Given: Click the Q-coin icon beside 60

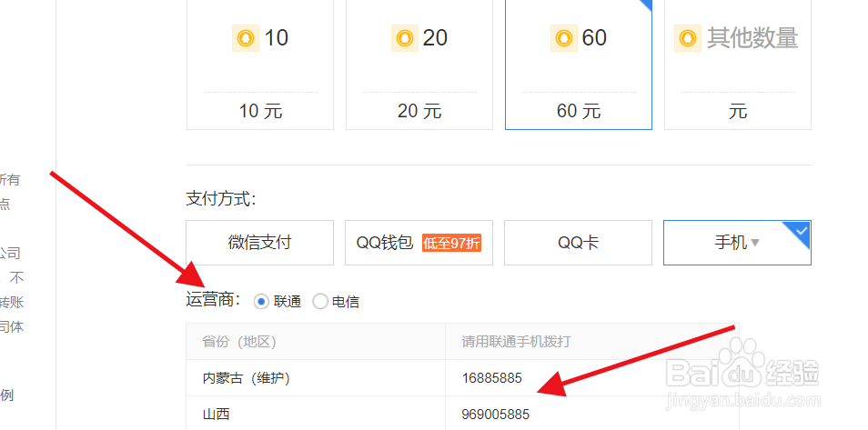Looking at the screenshot, I should [x=564, y=38].
